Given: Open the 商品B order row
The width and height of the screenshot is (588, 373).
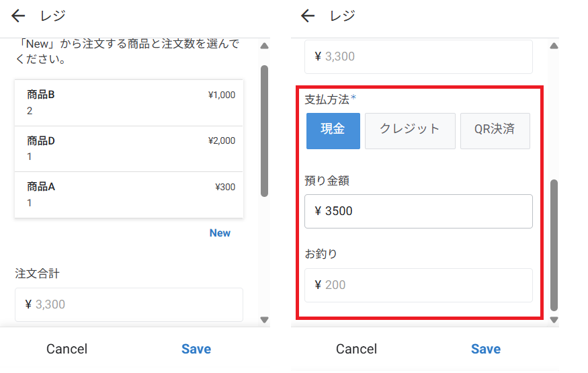Looking at the screenshot, I should 128,103.
